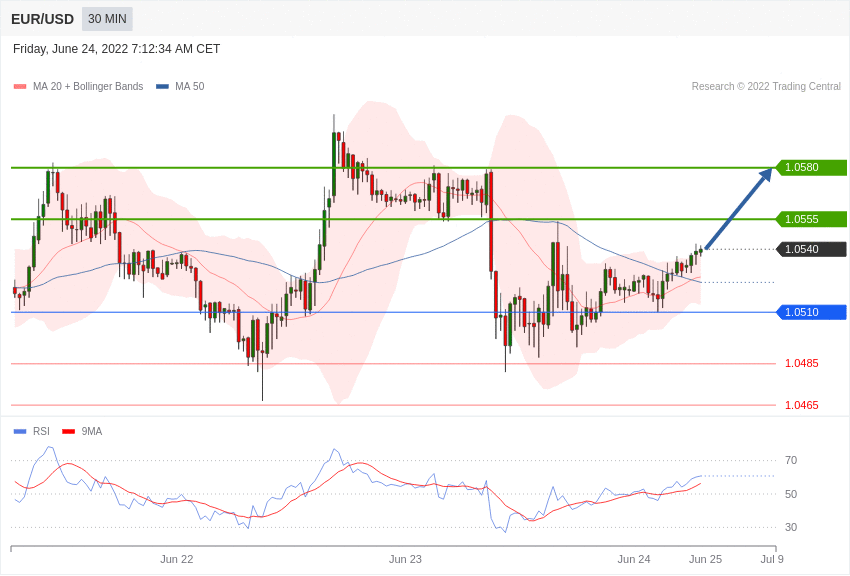The height and width of the screenshot is (576, 850).
Task: Click the MA 20 + Bollinger Bands legend swatch
Action: [x=20, y=87]
